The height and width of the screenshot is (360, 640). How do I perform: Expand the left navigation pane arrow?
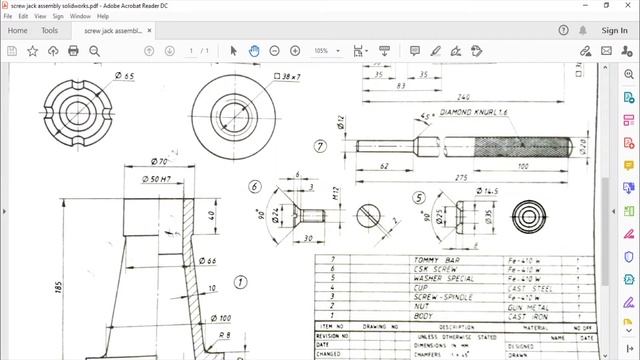point(4,211)
